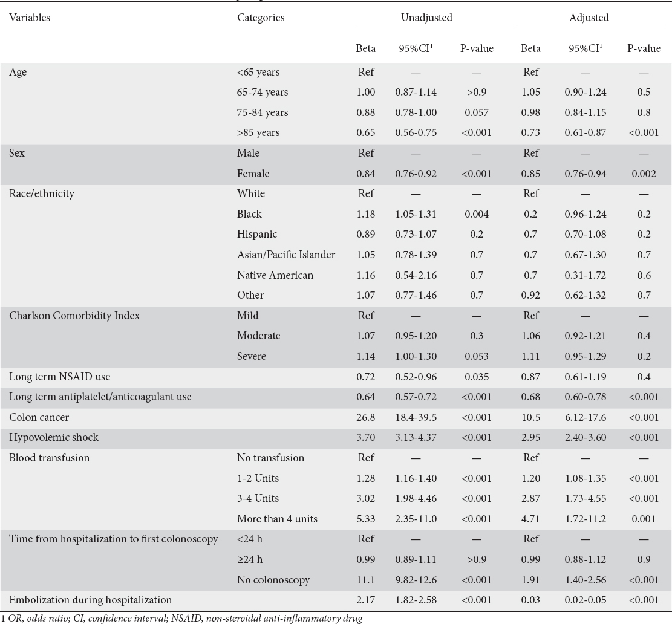Click the No colonoscopy category cell
Viewport: 672px width, 624px height.
pyautogui.click(x=273, y=580)
